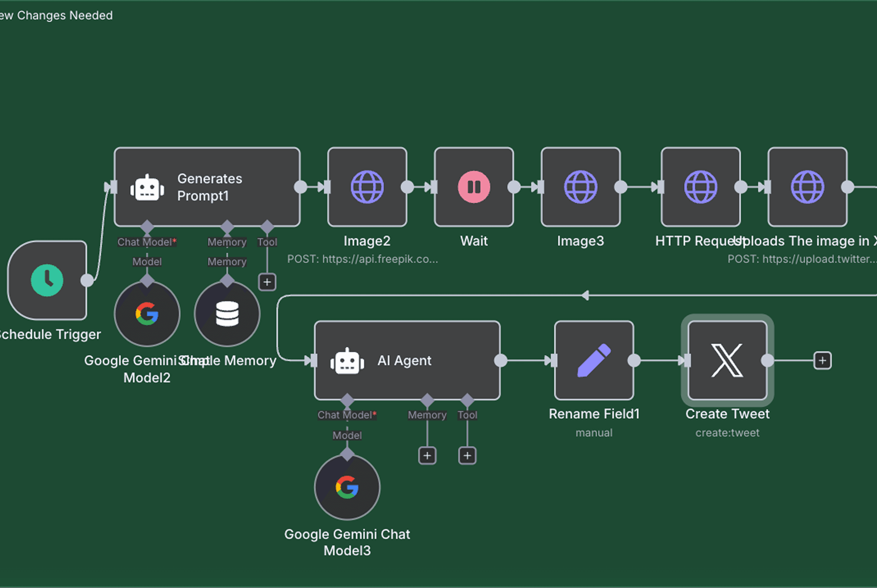Add a Tool to Generates Prompt1
This screenshot has height=588, width=877.
pos(267,282)
